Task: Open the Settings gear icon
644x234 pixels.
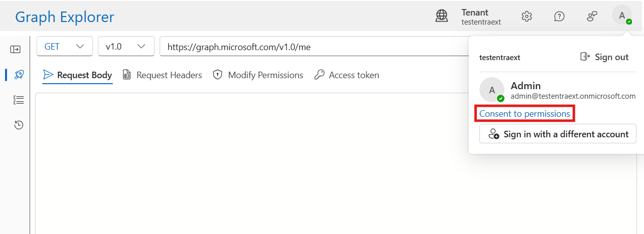Action: click(x=527, y=17)
